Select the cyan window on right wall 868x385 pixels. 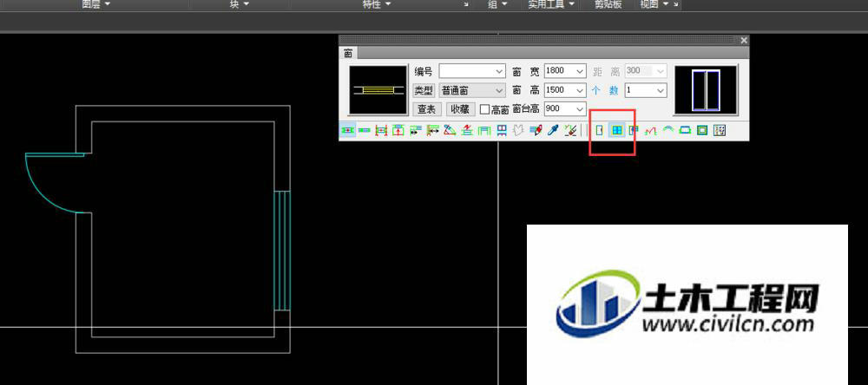pyautogui.click(x=282, y=251)
